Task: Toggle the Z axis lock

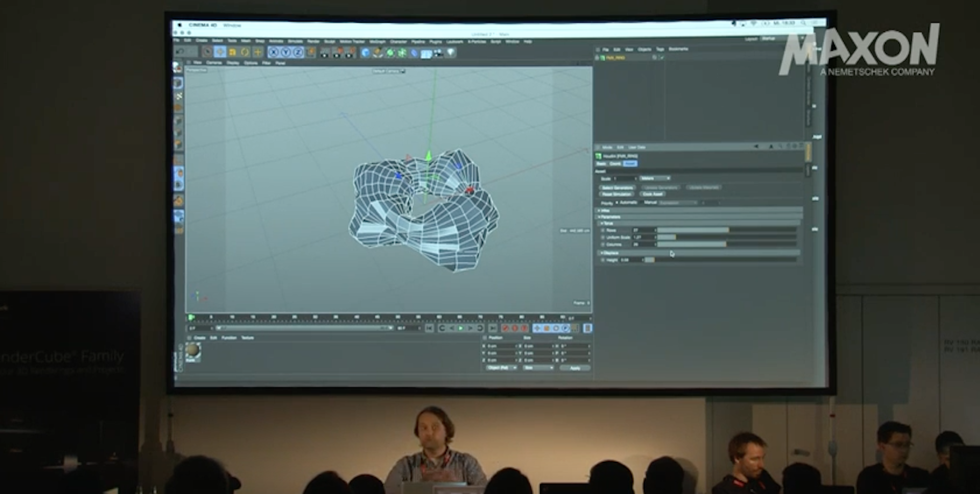Action: (x=298, y=52)
